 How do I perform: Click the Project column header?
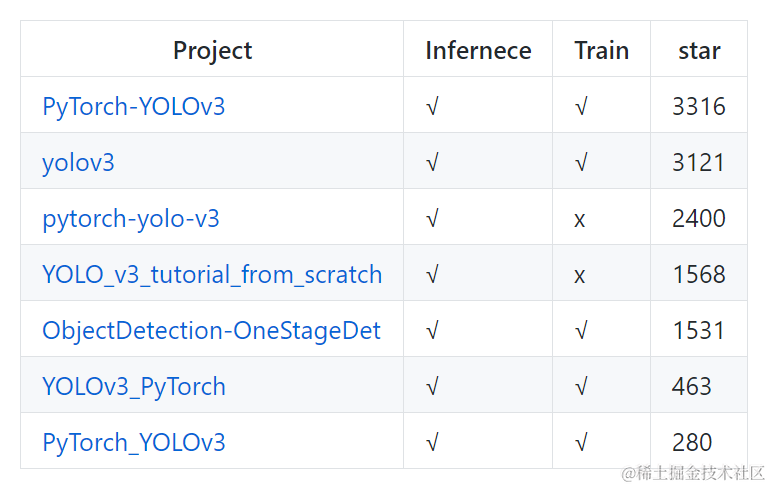[212, 50]
